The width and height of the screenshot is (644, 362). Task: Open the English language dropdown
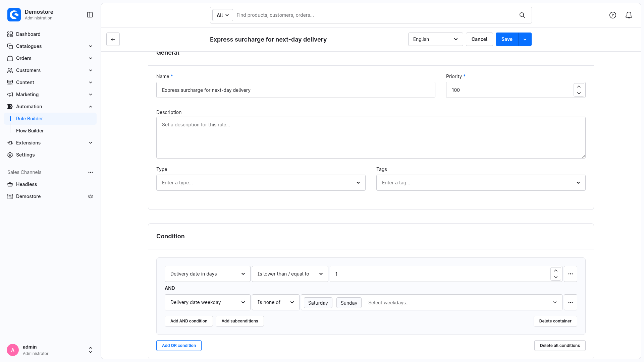[435, 39]
